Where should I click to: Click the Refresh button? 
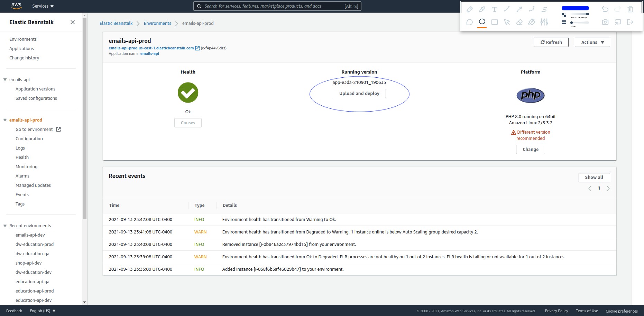tap(551, 42)
